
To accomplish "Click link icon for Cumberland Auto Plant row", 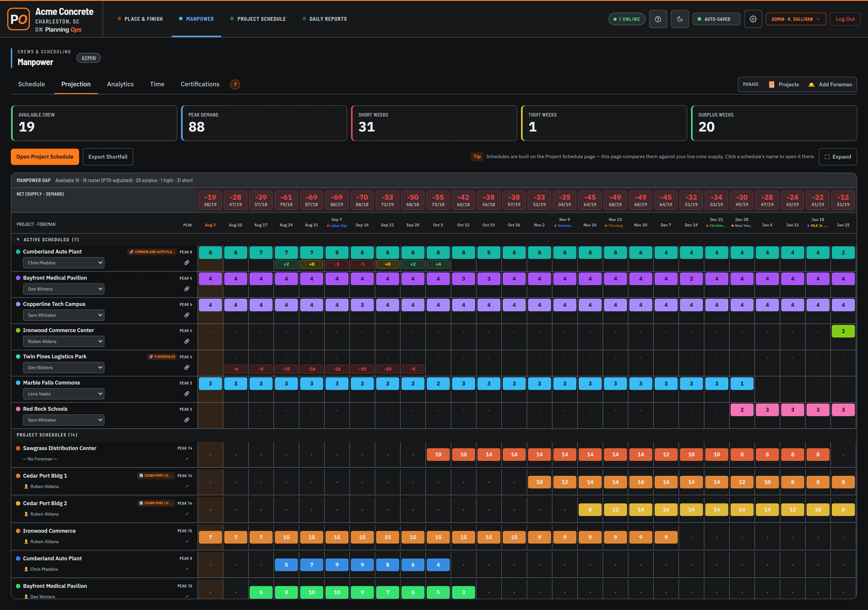I will pos(187,263).
